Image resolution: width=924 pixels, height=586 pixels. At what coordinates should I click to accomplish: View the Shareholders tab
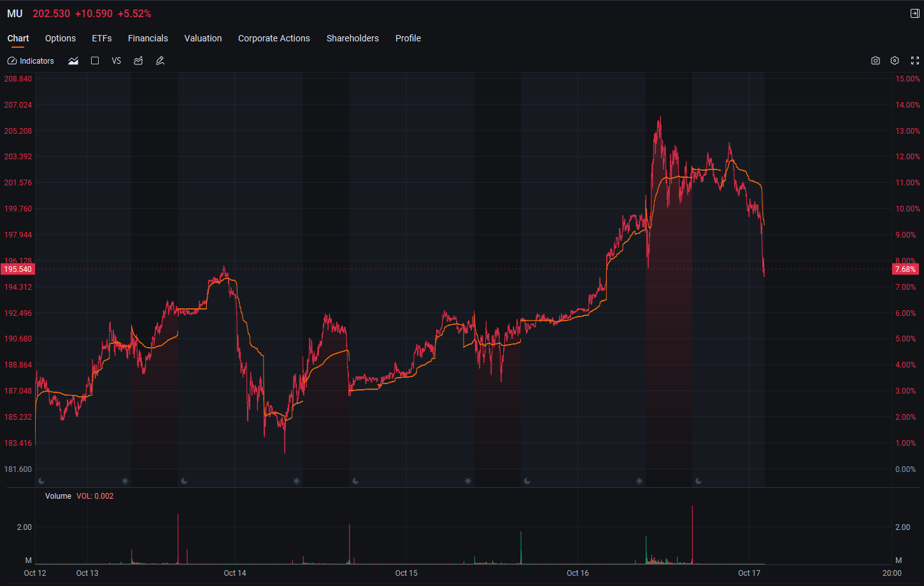click(x=353, y=38)
